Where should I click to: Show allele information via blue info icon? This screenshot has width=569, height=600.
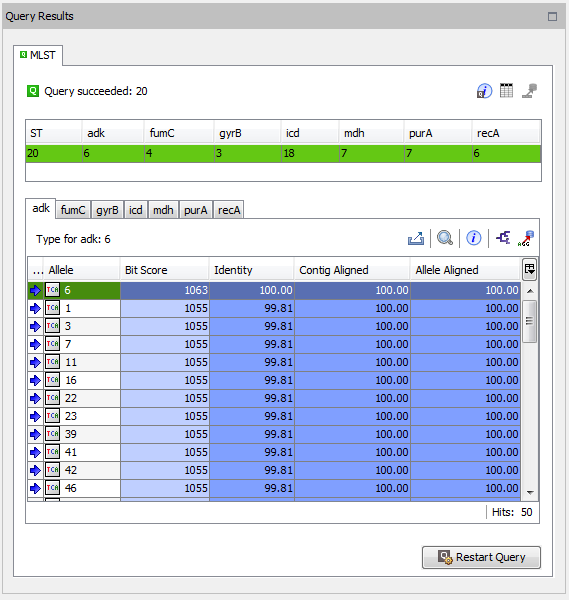point(473,238)
